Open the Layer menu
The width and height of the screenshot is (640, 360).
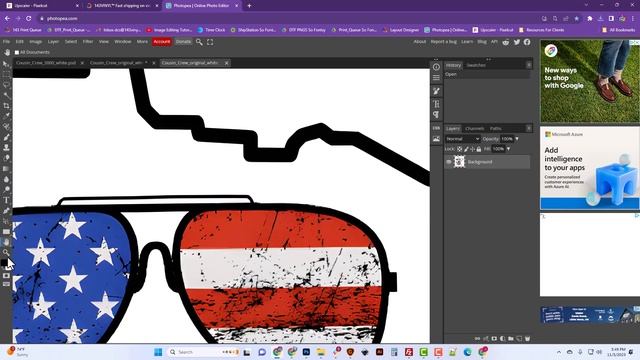tap(53, 42)
